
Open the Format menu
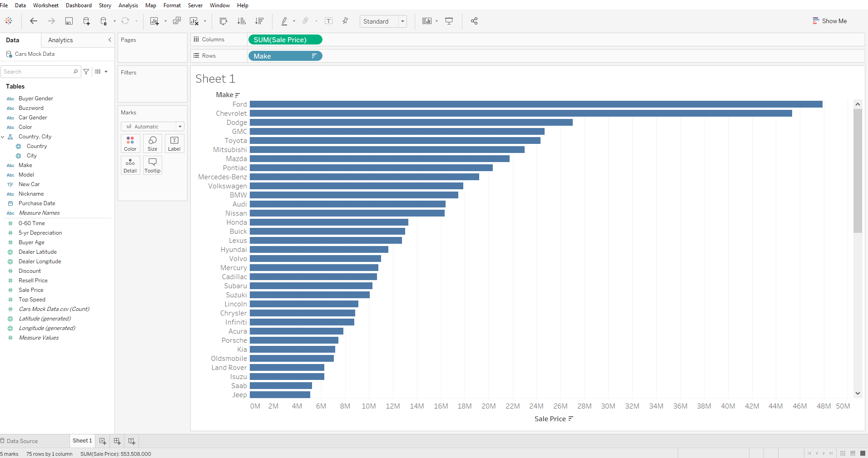(172, 5)
